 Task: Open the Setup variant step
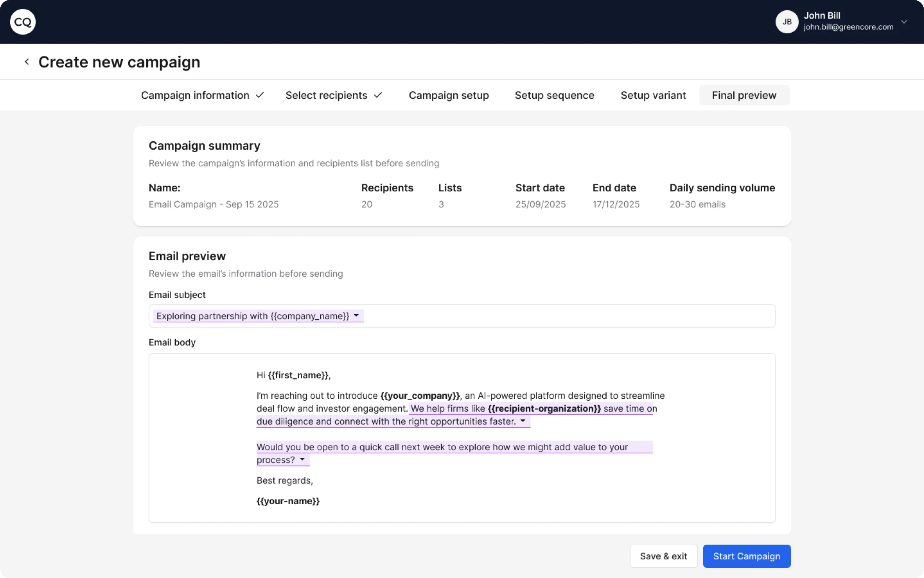pos(653,95)
